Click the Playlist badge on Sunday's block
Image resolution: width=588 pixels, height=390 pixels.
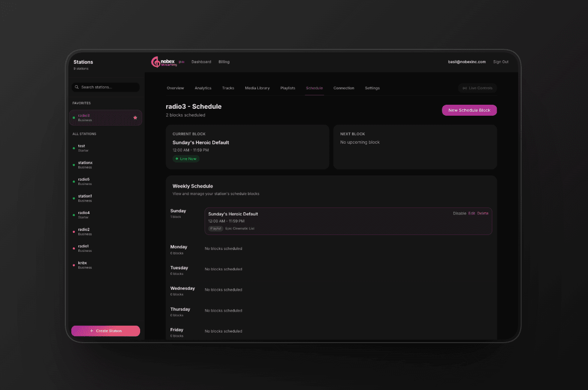(x=215, y=228)
